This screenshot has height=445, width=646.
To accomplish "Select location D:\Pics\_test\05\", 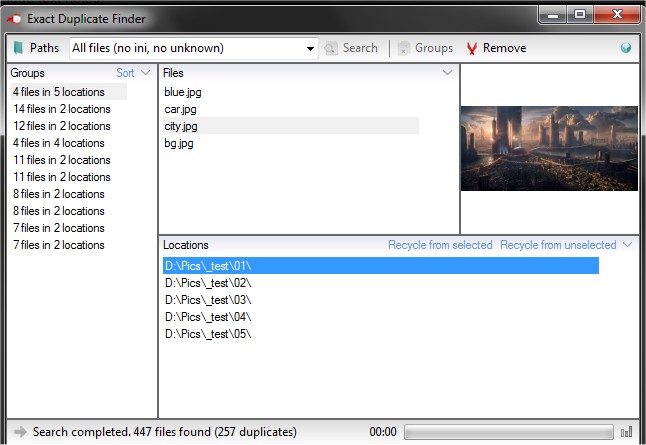I will (208, 334).
